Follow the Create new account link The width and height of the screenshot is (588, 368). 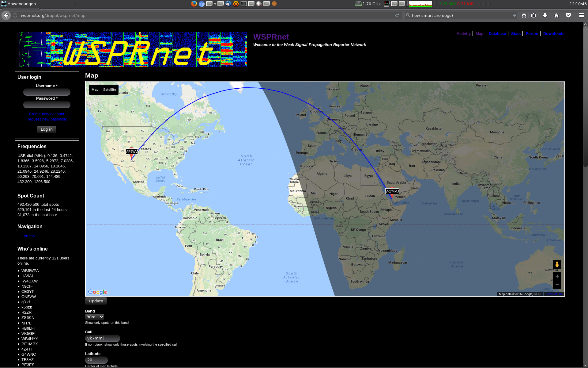coord(47,114)
